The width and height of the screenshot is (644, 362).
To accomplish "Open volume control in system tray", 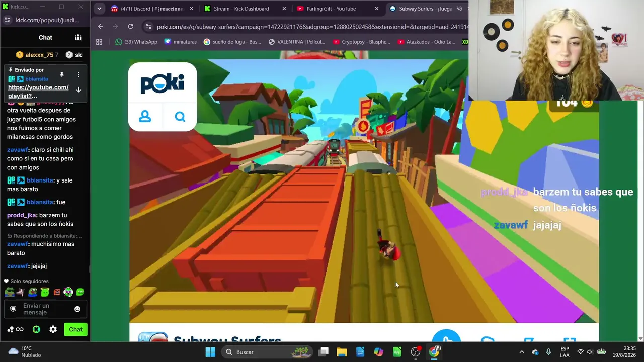I will pos(590,352).
